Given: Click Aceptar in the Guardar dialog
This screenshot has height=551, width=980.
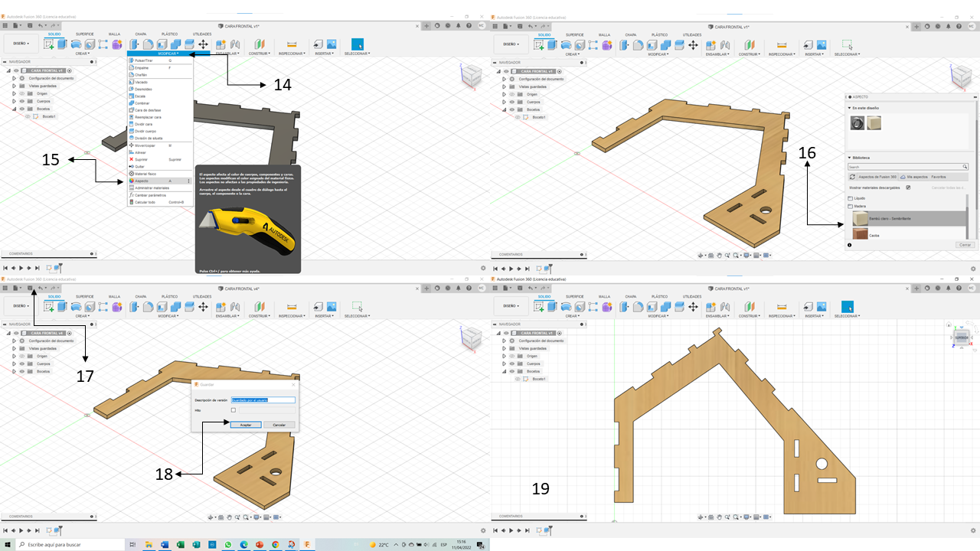Looking at the screenshot, I should click(246, 425).
